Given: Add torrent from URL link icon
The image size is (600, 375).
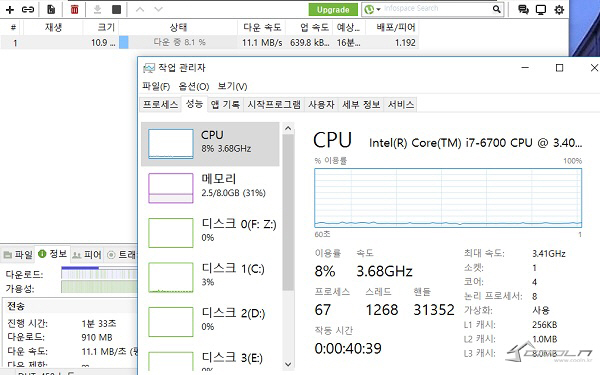Looking at the screenshot, I should tap(28, 9).
